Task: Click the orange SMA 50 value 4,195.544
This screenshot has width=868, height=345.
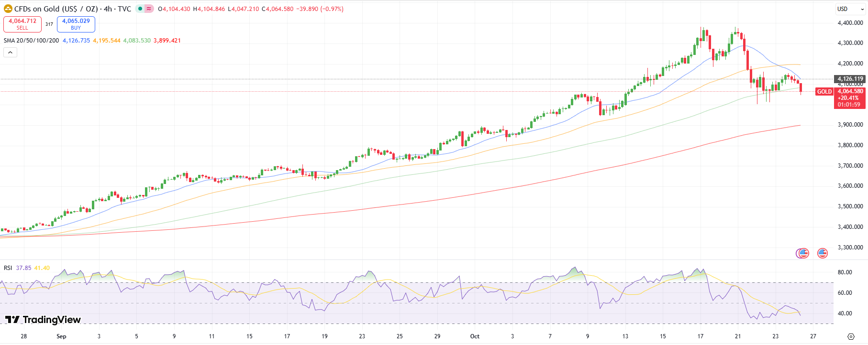Action: (107, 41)
